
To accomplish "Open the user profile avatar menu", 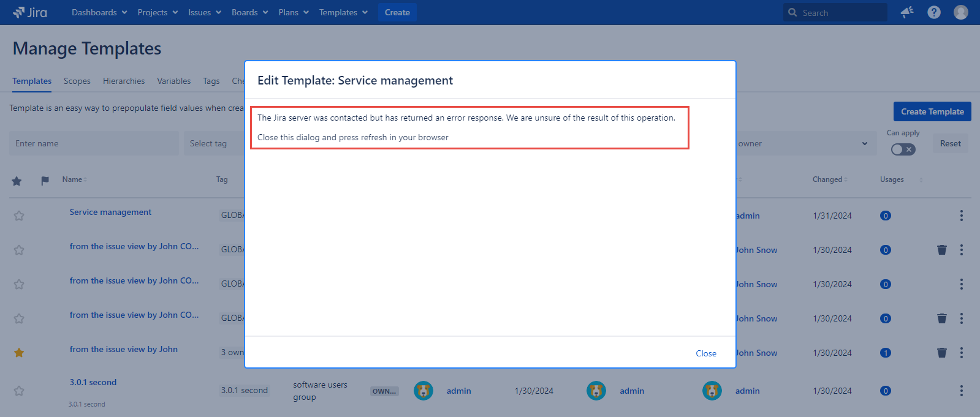I will click(961, 12).
